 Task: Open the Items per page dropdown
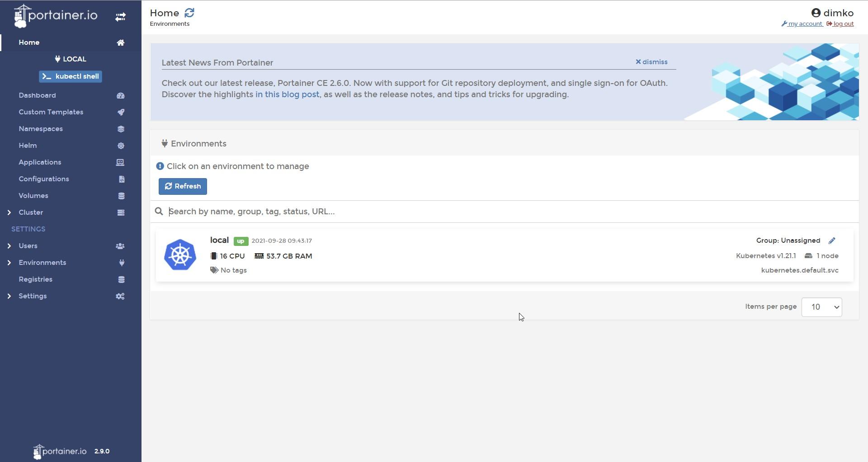point(821,307)
